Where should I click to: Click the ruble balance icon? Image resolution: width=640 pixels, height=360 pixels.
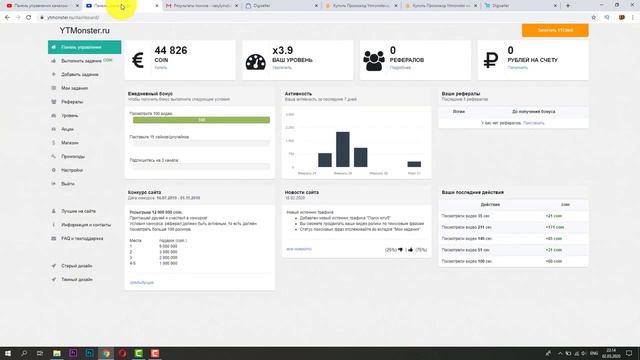click(491, 60)
